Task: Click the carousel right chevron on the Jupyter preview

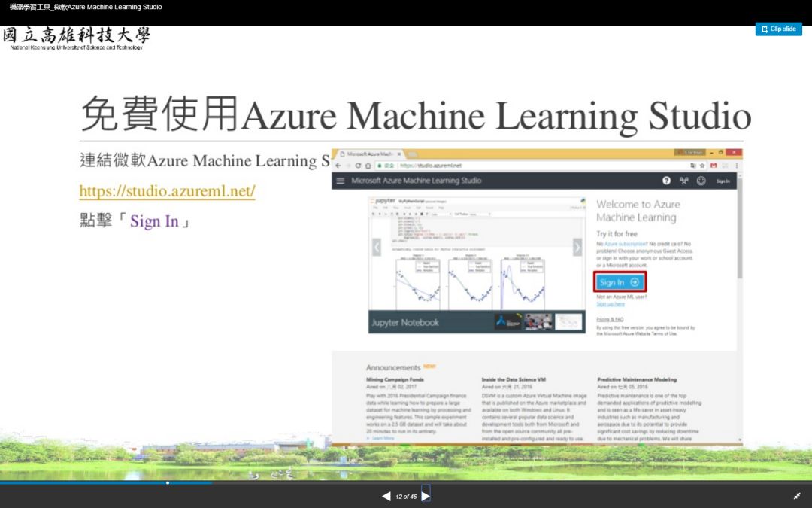Action: click(x=577, y=248)
